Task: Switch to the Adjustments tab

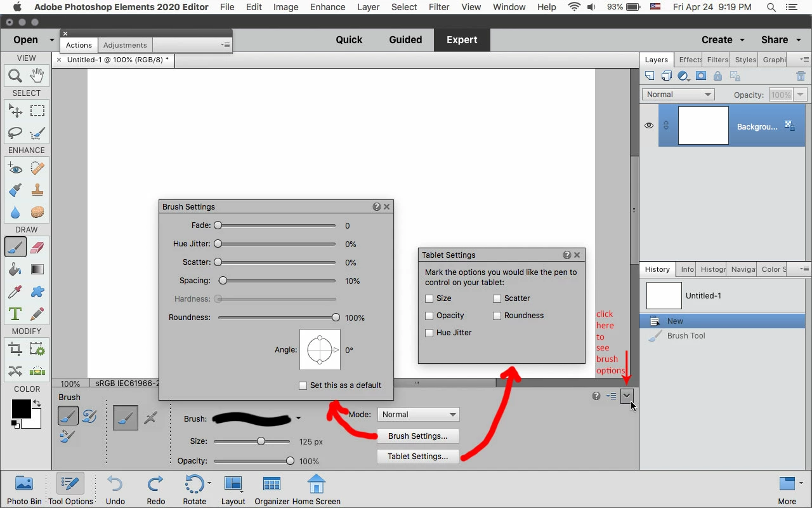Action: (125, 45)
